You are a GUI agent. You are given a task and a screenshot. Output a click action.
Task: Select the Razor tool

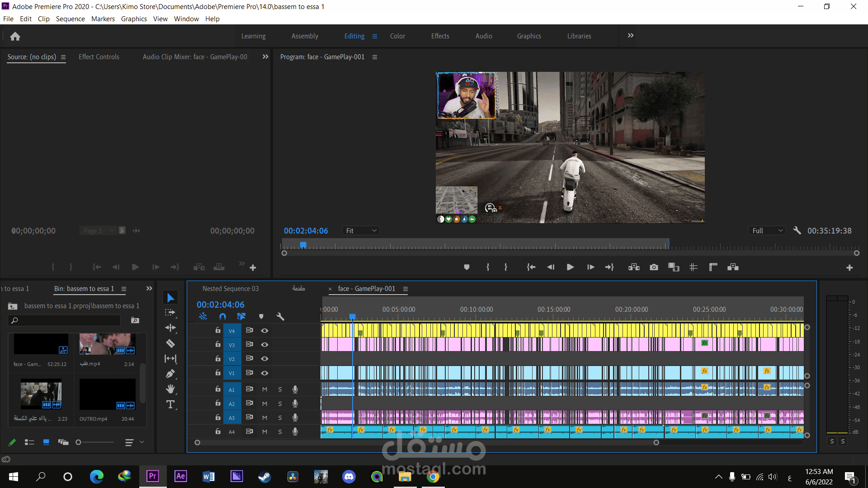coord(170,343)
